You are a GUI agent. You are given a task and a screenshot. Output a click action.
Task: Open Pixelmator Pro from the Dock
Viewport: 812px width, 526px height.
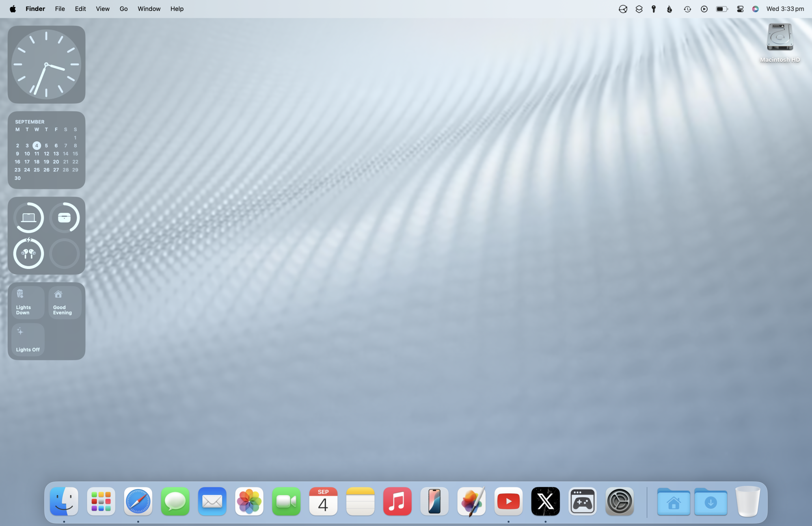471,501
